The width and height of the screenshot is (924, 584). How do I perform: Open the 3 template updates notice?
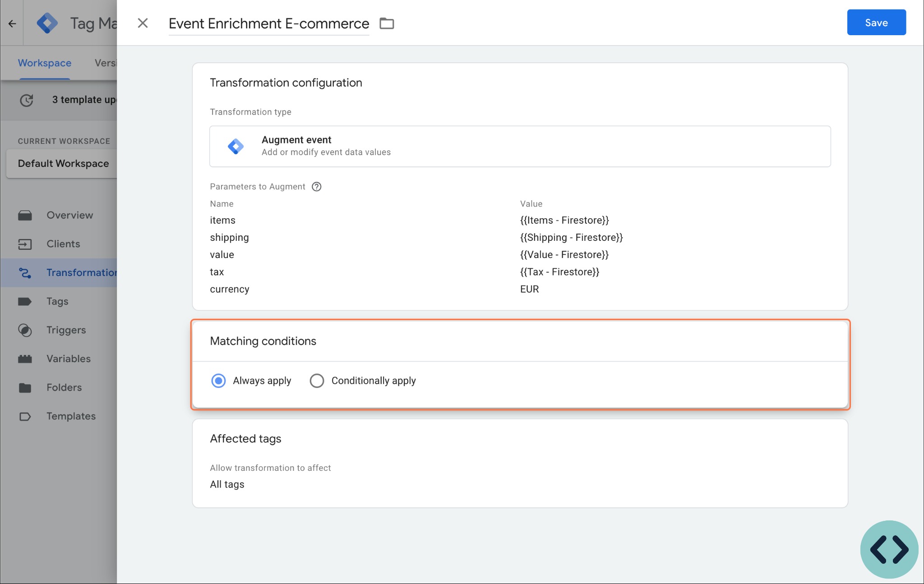84,100
